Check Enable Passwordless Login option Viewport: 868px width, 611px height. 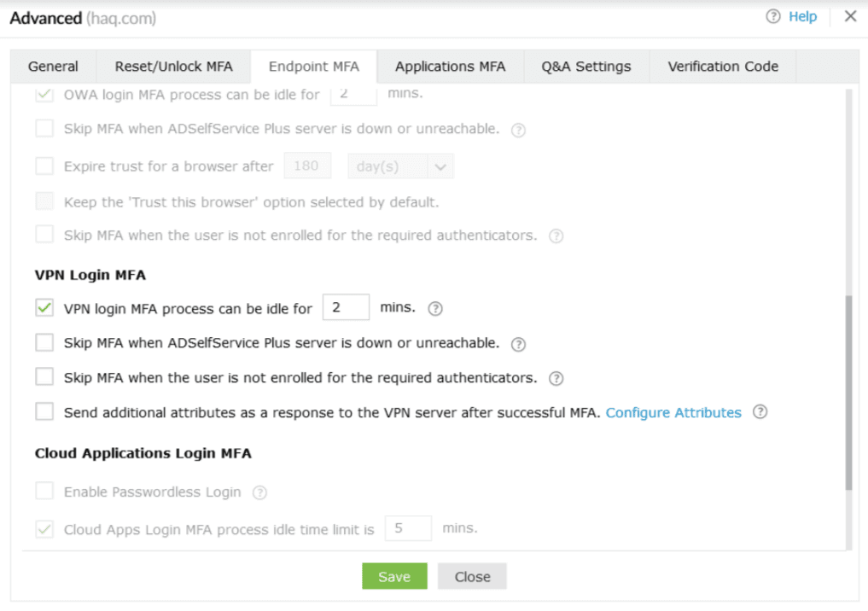click(x=44, y=492)
